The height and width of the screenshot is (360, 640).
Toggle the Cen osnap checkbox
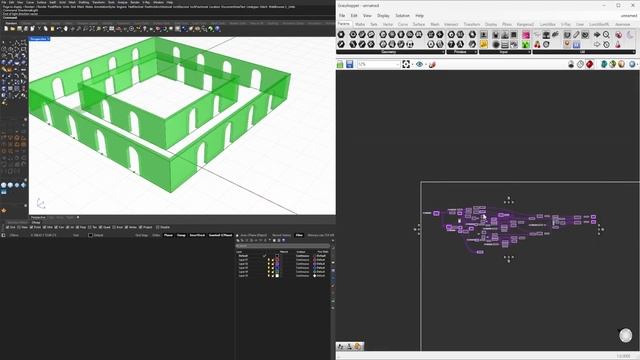click(x=56, y=227)
